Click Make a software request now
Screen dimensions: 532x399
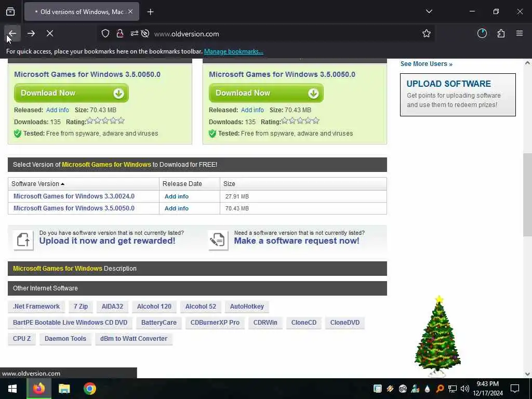click(297, 241)
